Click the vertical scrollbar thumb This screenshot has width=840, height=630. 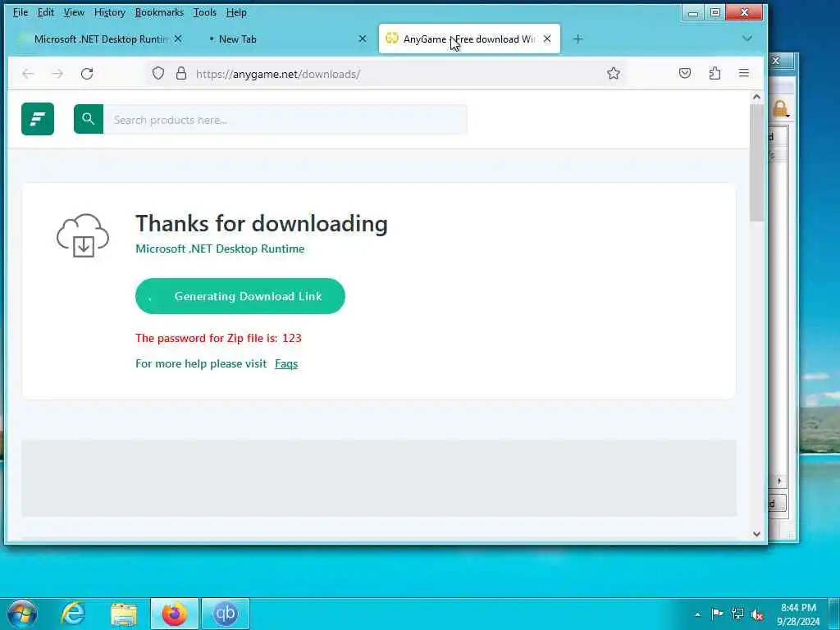(x=756, y=163)
